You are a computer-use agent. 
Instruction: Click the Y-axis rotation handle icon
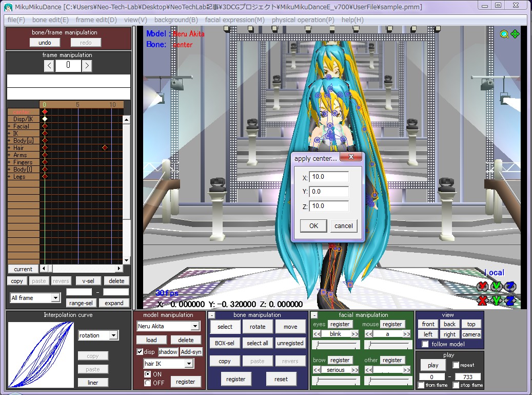496,287
